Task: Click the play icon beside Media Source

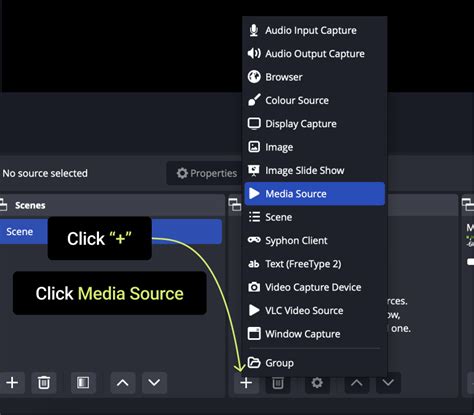Action: (x=254, y=193)
